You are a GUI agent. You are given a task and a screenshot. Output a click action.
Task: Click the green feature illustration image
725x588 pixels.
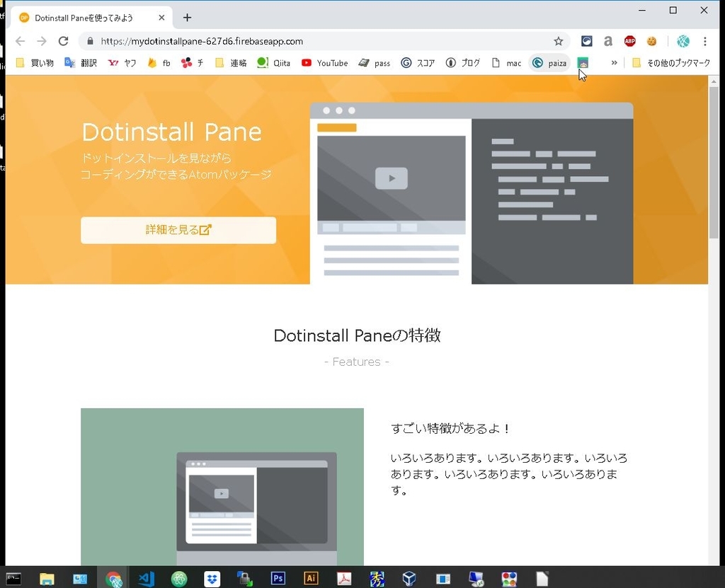click(x=222, y=486)
